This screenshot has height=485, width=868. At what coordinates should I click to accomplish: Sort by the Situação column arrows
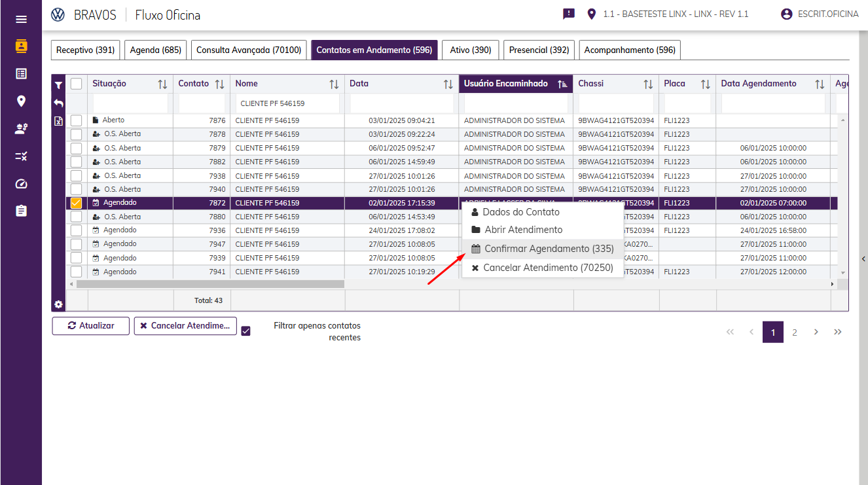(x=162, y=84)
